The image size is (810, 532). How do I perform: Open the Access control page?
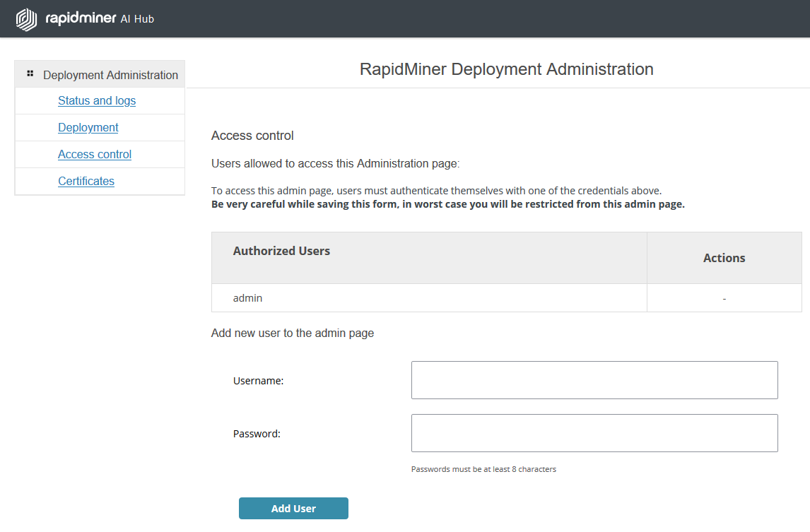[94, 154]
